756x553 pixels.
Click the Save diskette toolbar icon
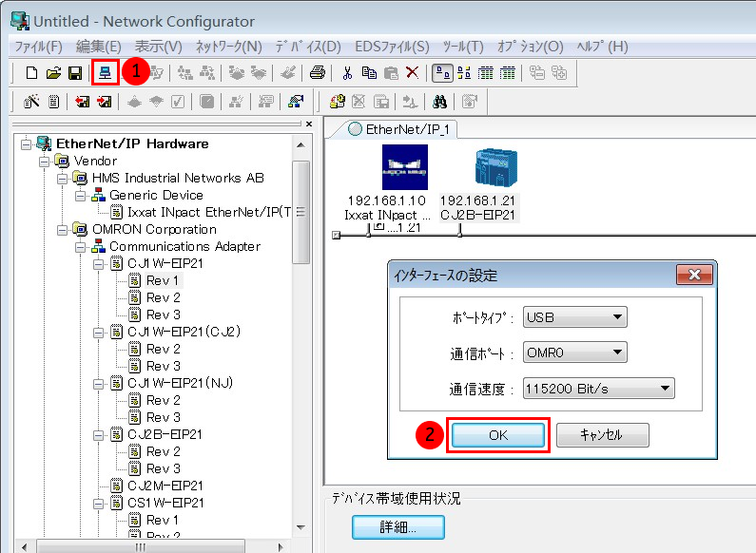click(x=74, y=73)
